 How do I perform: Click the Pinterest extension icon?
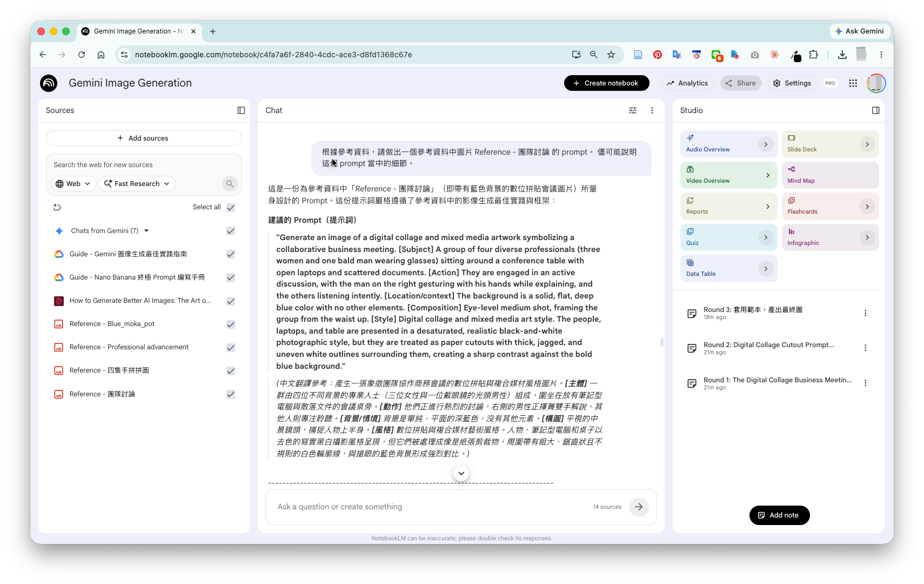pos(658,55)
